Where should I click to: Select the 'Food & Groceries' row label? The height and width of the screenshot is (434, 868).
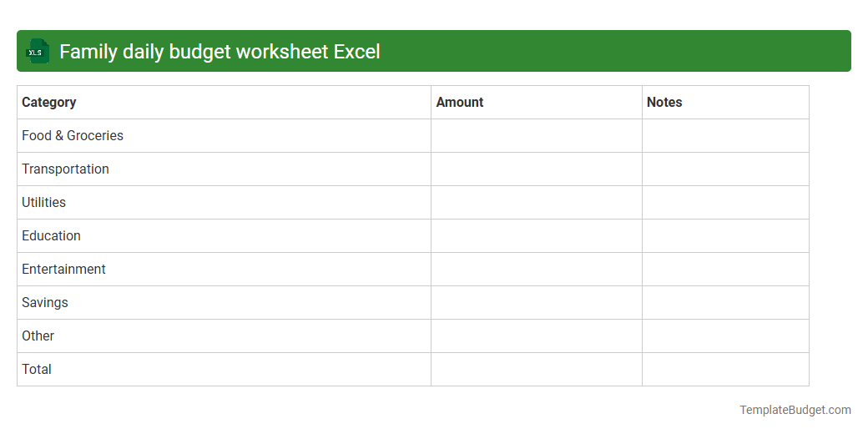73,135
